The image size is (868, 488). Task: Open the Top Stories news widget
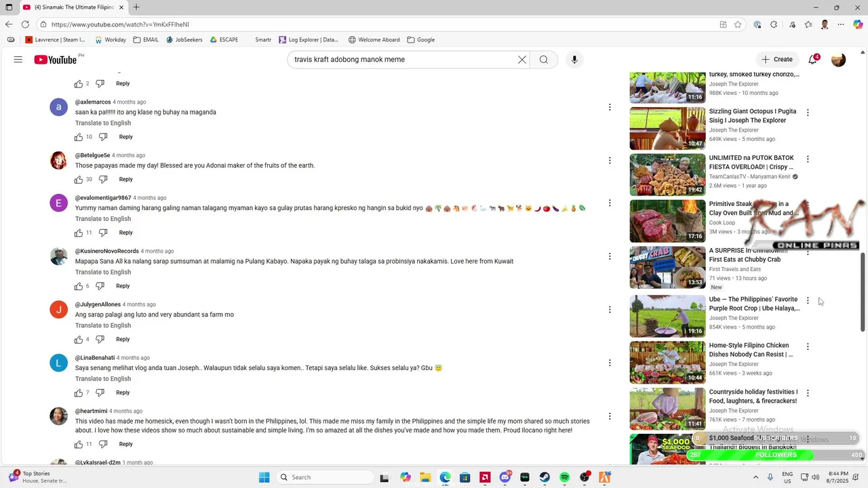point(37,477)
